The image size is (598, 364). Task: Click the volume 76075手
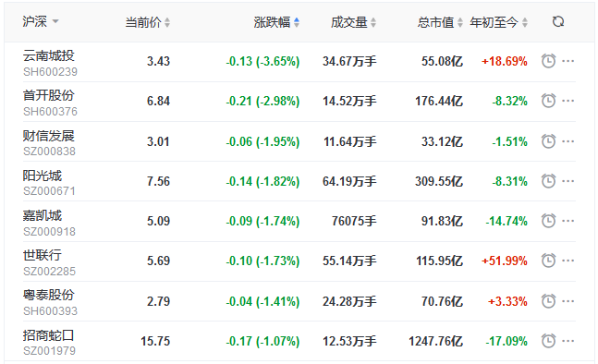coord(354,221)
